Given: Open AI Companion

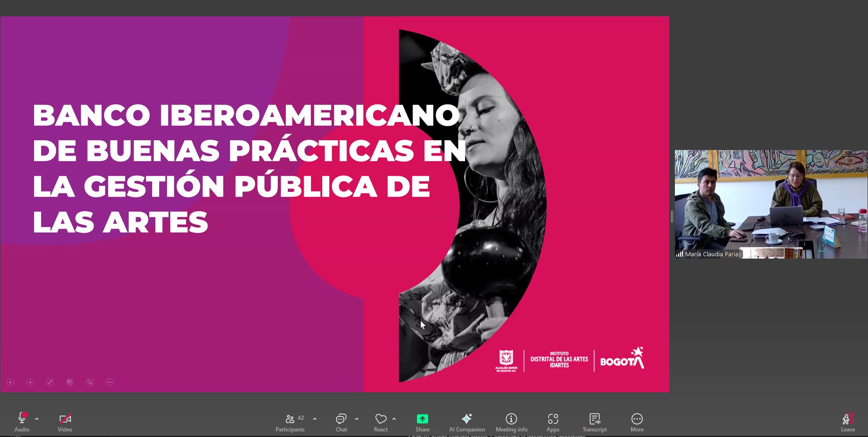Looking at the screenshot, I should coord(466,419).
